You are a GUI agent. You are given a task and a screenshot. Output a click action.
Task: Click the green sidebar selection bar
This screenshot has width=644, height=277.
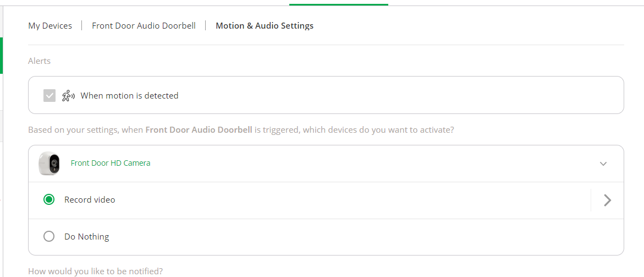pos(1,55)
